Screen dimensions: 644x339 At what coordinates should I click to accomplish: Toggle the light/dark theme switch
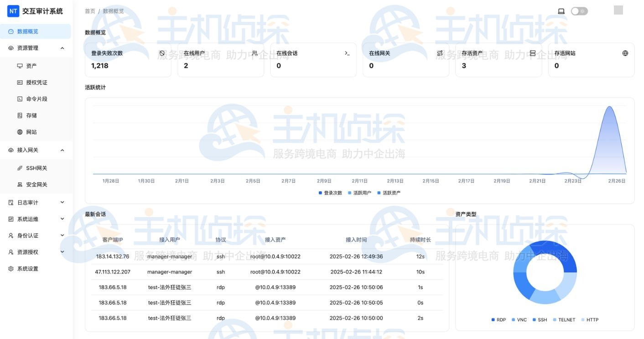coord(579,11)
